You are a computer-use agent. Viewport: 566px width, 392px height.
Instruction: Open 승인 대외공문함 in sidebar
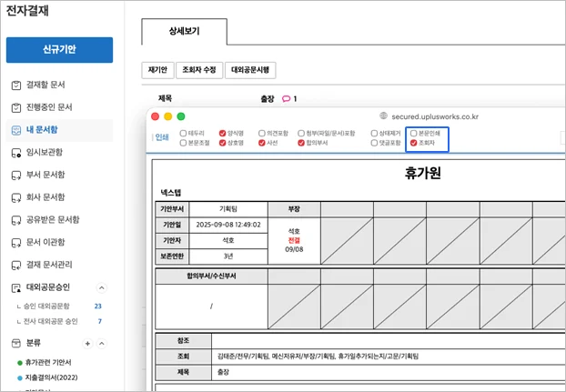pos(56,307)
